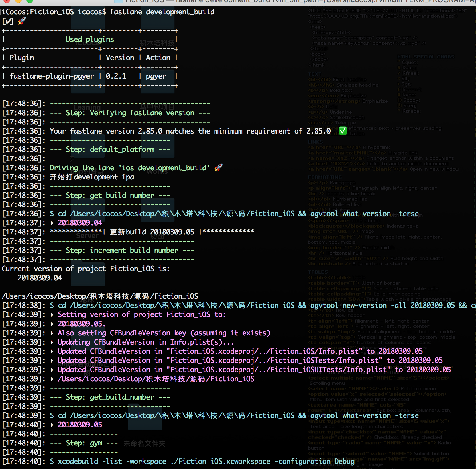Click the 'xcodebuild -list -workspace' command line

(x=202, y=462)
